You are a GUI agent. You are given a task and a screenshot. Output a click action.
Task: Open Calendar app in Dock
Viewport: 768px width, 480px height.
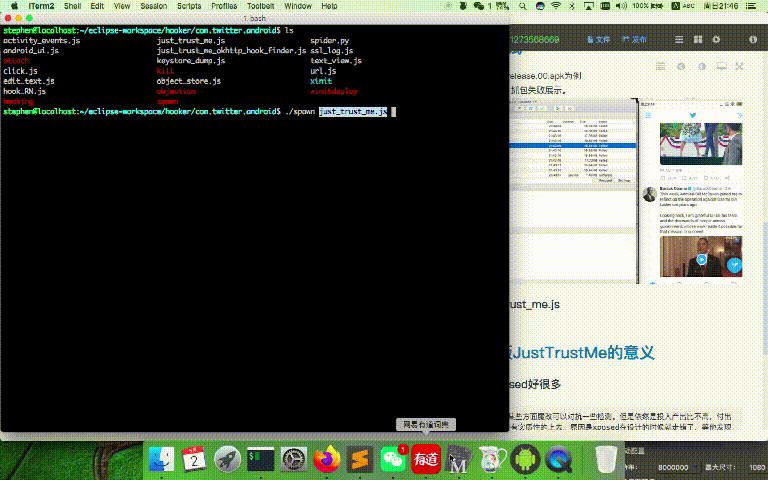tap(194, 459)
